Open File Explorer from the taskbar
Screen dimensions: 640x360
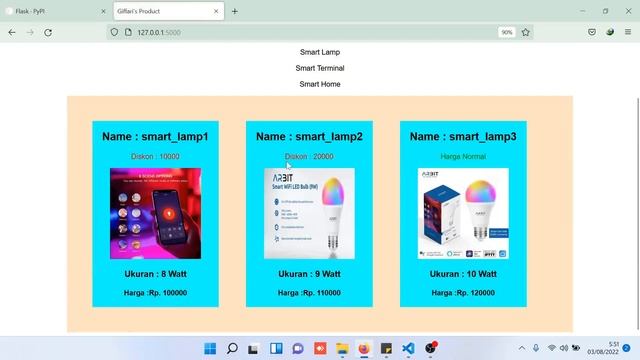click(x=342, y=349)
